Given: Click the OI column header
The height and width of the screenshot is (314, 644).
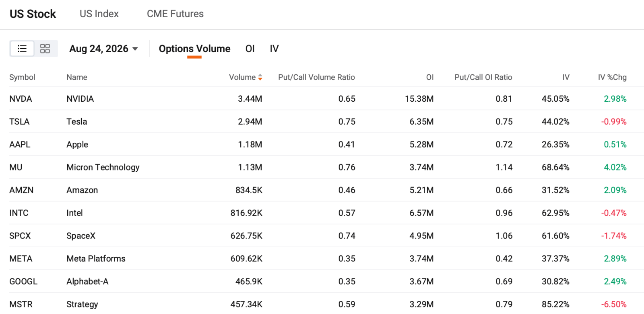Looking at the screenshot, I should pyautogui.click(x=430, y=77).
